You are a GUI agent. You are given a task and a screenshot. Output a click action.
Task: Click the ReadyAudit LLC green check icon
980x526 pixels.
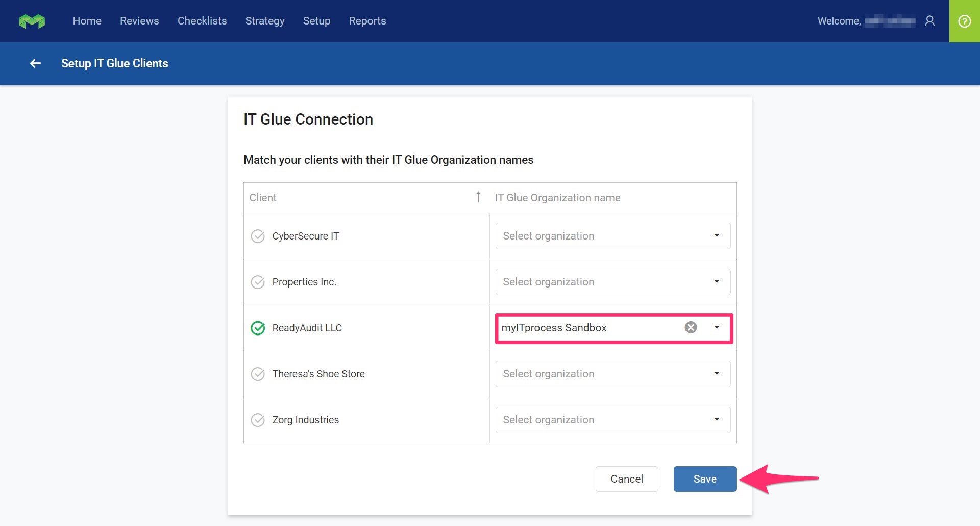[258, 328]
